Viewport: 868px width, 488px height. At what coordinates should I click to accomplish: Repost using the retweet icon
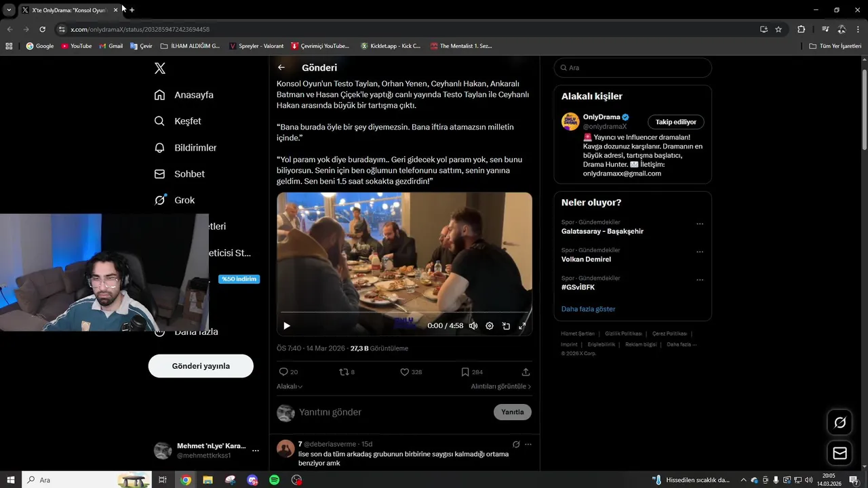pos(344,372)
